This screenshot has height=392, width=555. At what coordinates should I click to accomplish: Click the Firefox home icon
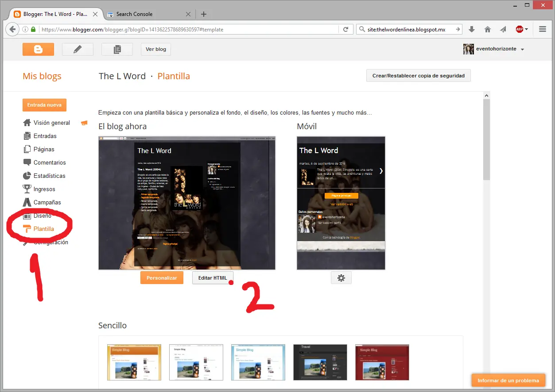pyautogui.click(x=488, y=29)
